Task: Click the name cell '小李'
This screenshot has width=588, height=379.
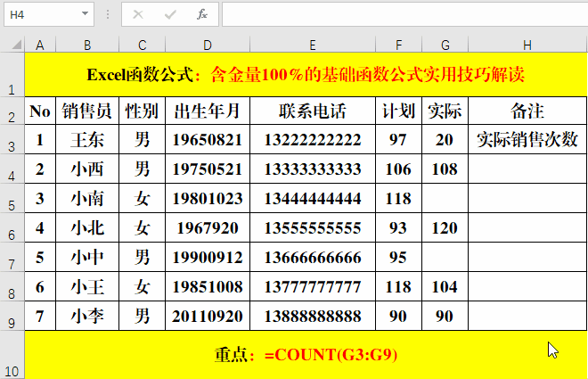Action: tap(87, 316)
